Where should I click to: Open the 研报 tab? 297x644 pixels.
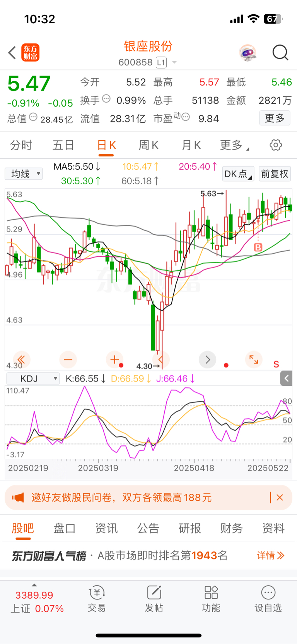[190, 528]
